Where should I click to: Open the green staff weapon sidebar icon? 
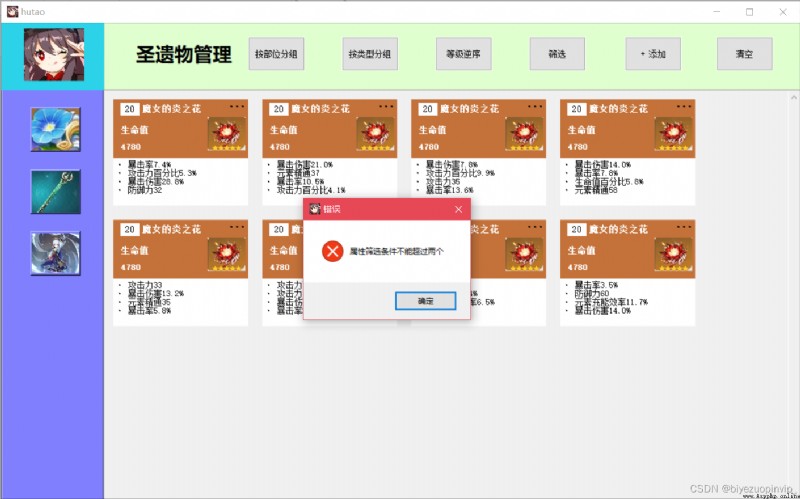click(x=56, y=192)
